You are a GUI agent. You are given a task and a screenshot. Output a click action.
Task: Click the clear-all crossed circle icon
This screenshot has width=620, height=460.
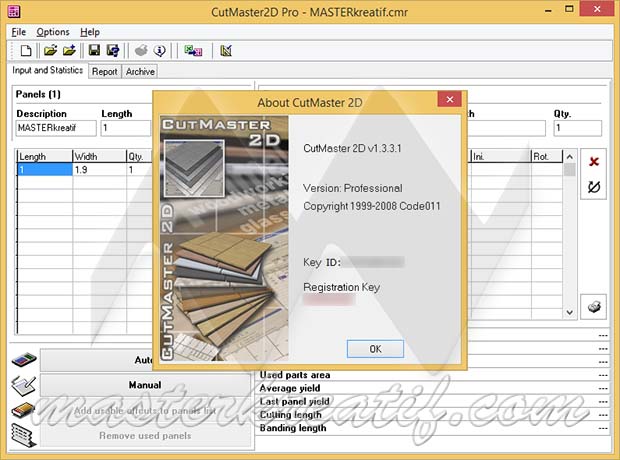(x=594, y=187)
